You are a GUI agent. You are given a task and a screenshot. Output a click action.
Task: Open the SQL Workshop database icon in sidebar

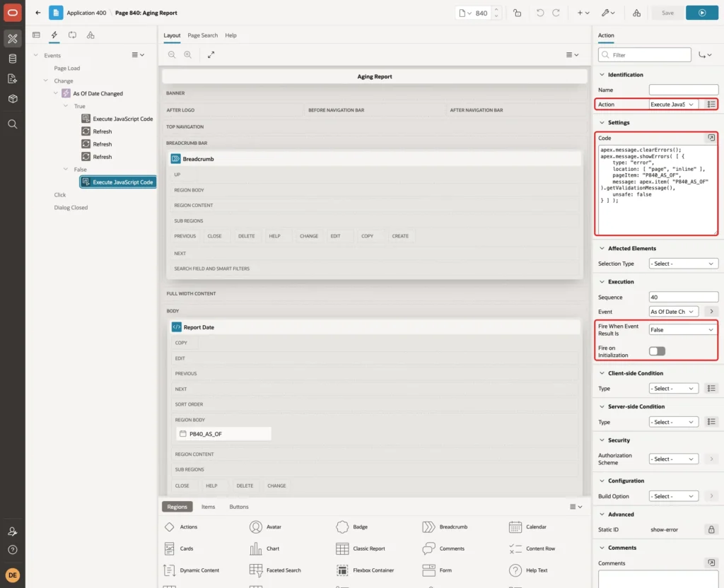13,59
